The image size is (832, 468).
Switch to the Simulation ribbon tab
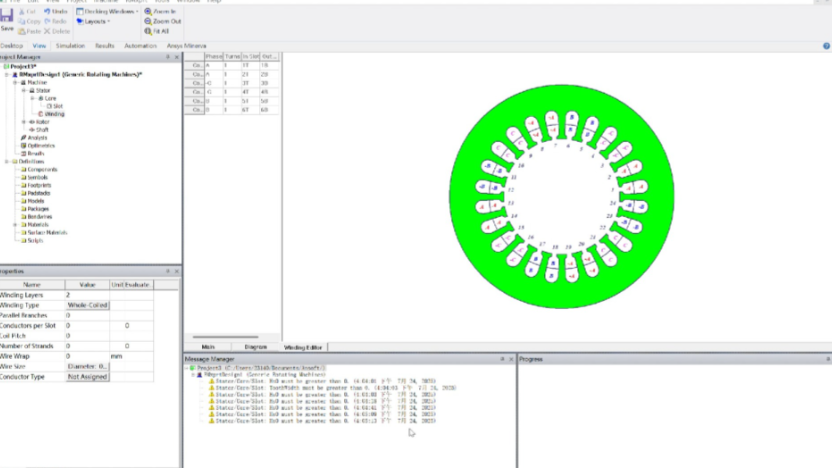pyautogui.click(x=70, y=46)
